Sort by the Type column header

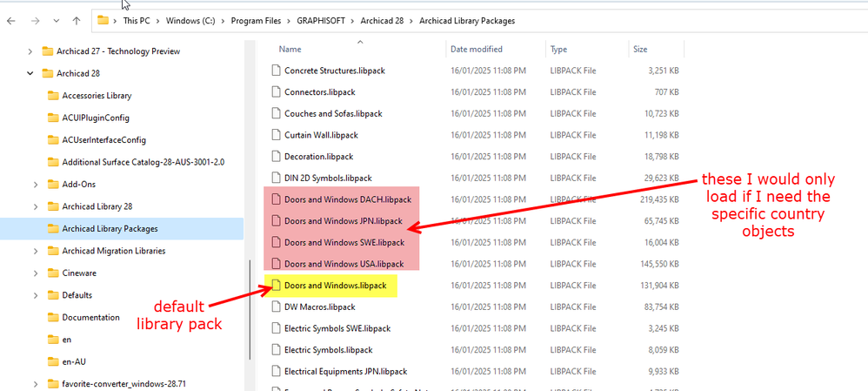558,49
